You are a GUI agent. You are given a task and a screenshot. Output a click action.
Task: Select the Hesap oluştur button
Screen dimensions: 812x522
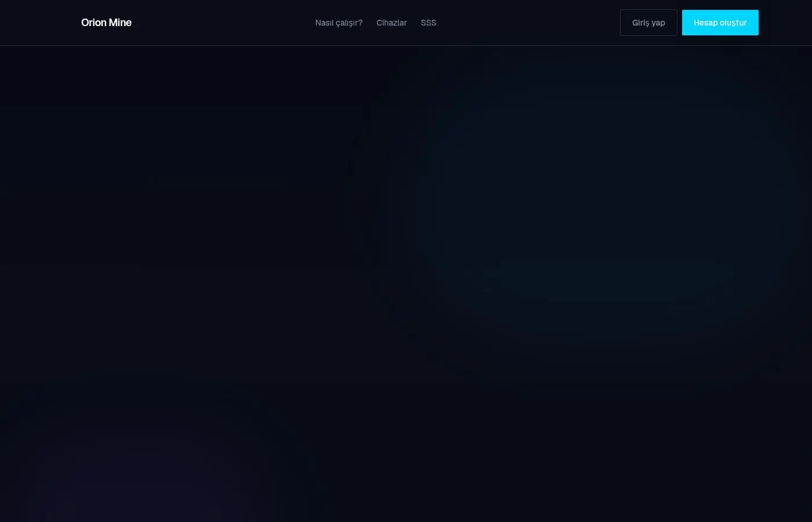720,23
